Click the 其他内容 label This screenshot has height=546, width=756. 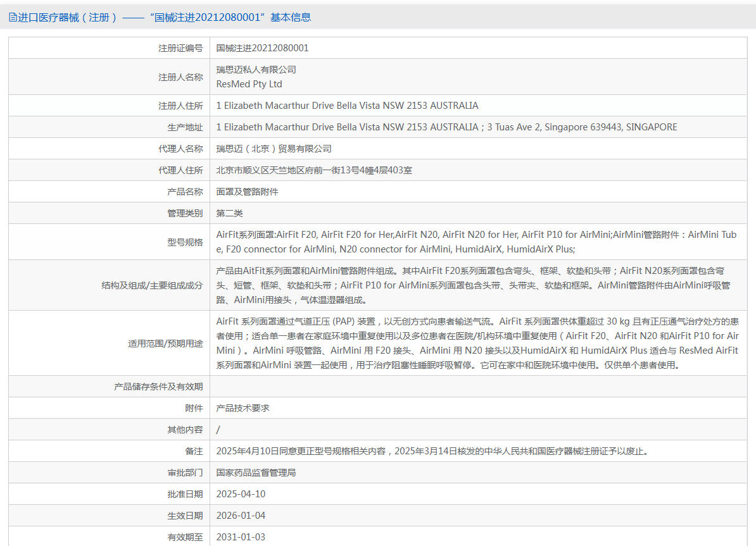click(185, 430)
